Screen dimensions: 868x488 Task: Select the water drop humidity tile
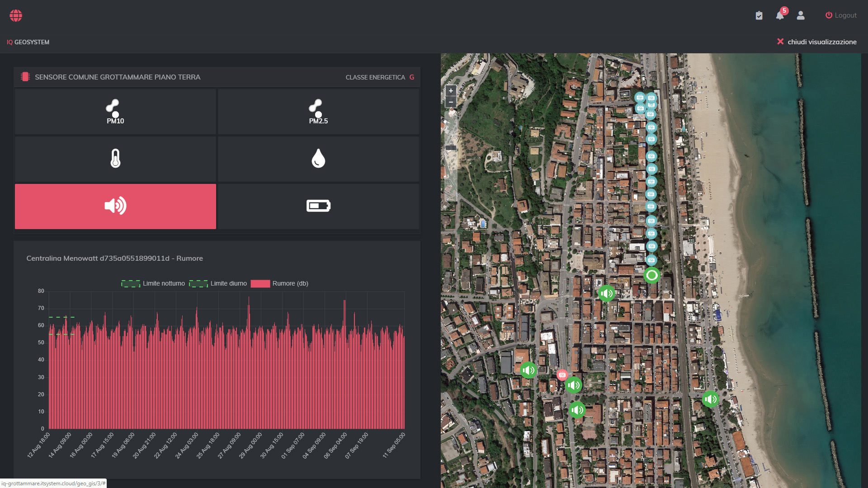point(318,159)
